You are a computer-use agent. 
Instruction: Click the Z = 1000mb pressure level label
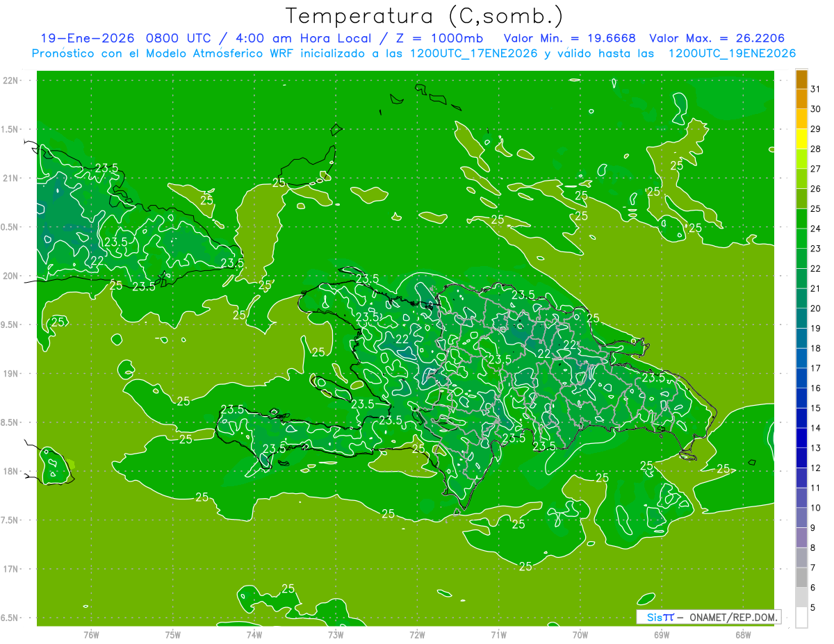(442, 38)
